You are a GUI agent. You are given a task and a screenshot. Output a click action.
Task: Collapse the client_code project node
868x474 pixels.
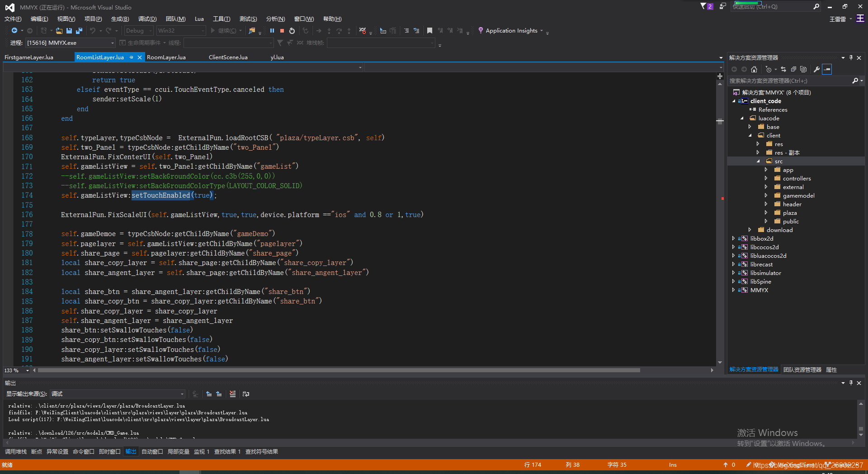(734, 101)
